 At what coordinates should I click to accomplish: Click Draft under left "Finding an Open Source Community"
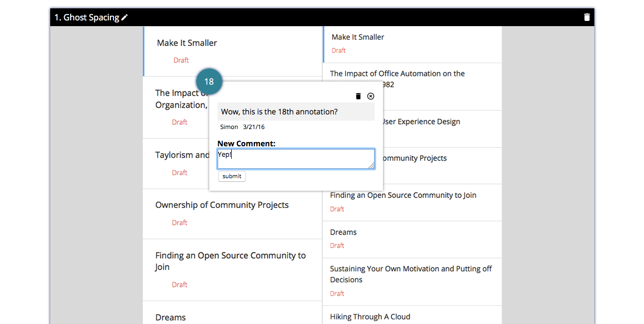click(x=179, y=285)
